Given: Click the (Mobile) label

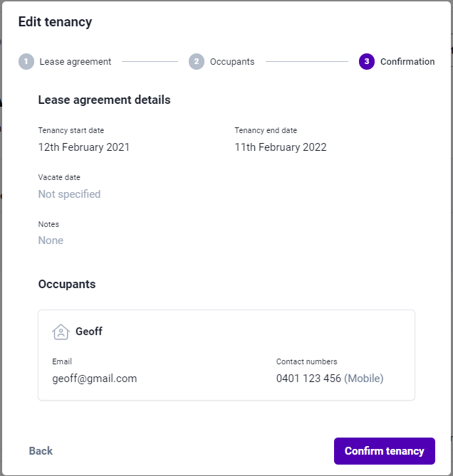Looking at the screenshot, I should pos(364,379).
